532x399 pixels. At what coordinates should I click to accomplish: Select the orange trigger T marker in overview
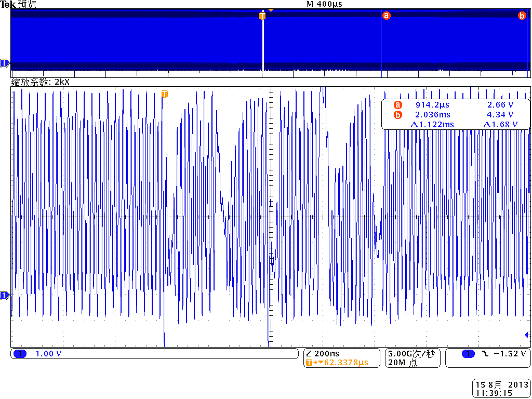[x=262, y=16]
